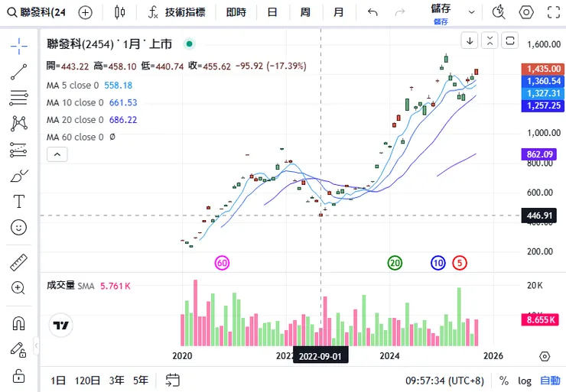Open time axis settings gear icon

545,356
